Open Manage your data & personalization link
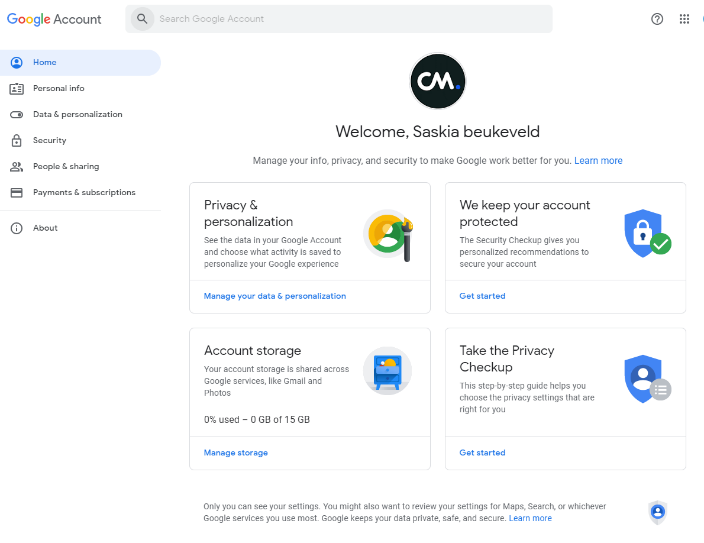 click(275, 296)
